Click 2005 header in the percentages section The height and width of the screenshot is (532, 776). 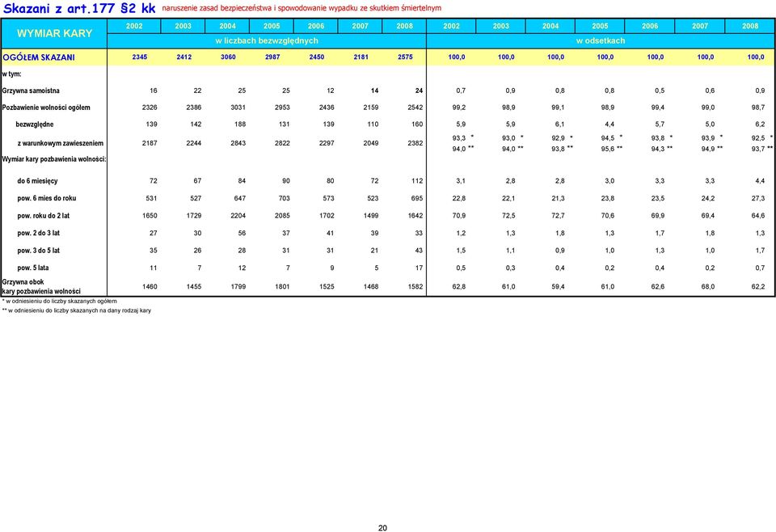600,26
